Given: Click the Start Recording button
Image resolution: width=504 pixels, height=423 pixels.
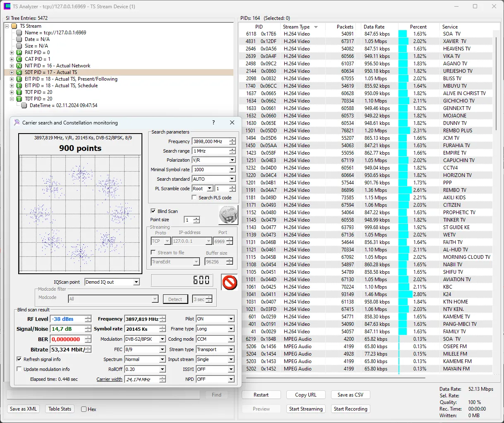Looking at the screenshot, I should coord(350,409).
